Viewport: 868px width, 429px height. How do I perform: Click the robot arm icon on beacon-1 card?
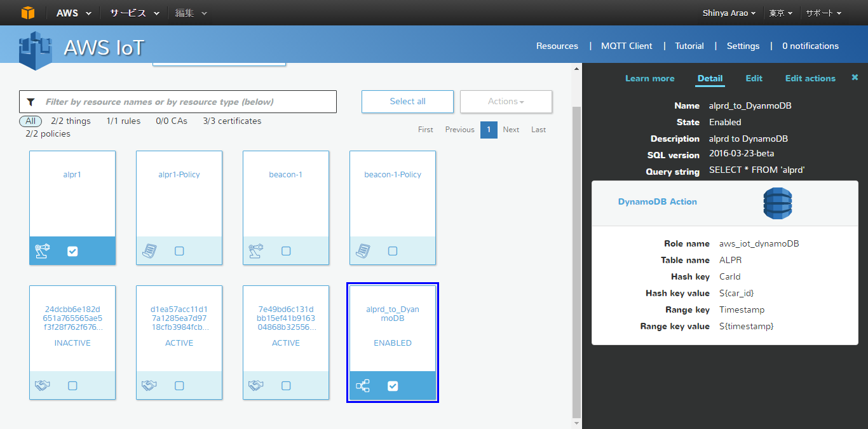click(x=255, y=251)
